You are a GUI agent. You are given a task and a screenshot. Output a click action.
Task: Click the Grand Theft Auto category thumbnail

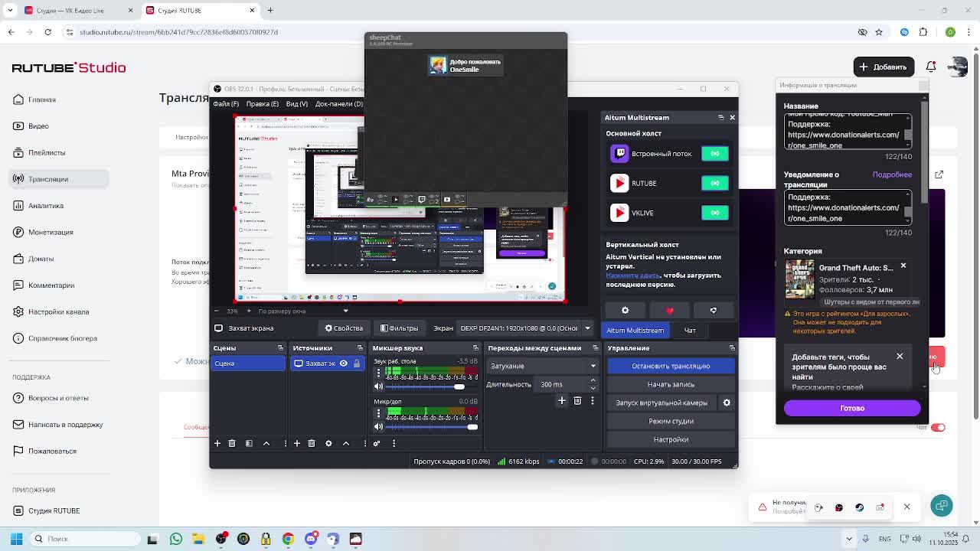tap(799, 279)
